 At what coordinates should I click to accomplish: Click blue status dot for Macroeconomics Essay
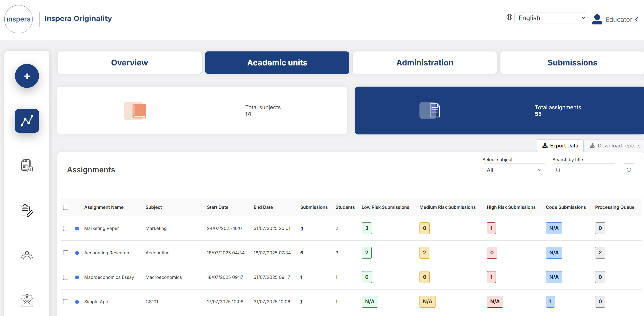(x=77, y=277)
